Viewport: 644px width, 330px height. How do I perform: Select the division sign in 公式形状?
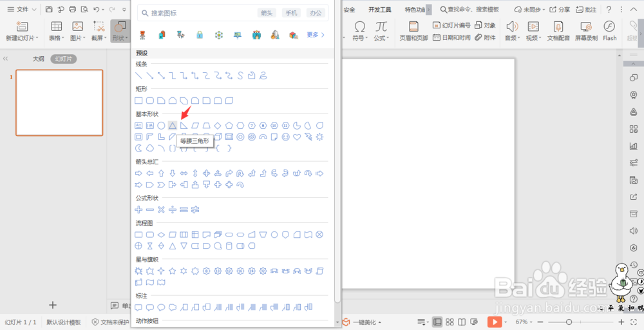coord(173,209)
